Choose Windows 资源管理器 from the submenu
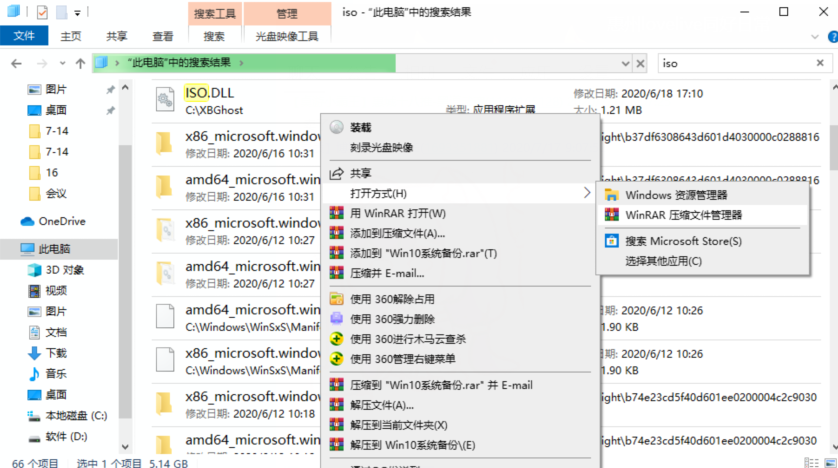 pos(676,195)
